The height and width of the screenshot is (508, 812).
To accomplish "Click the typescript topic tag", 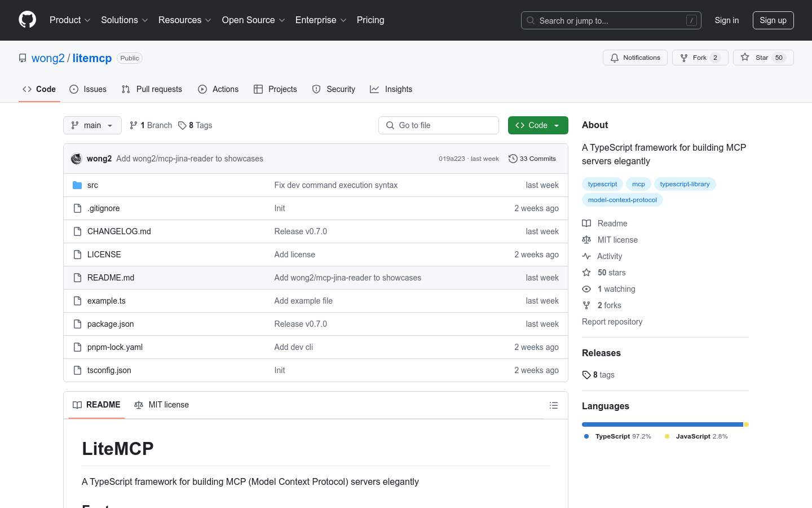I will pyautogui.click(x=602, y=184).
